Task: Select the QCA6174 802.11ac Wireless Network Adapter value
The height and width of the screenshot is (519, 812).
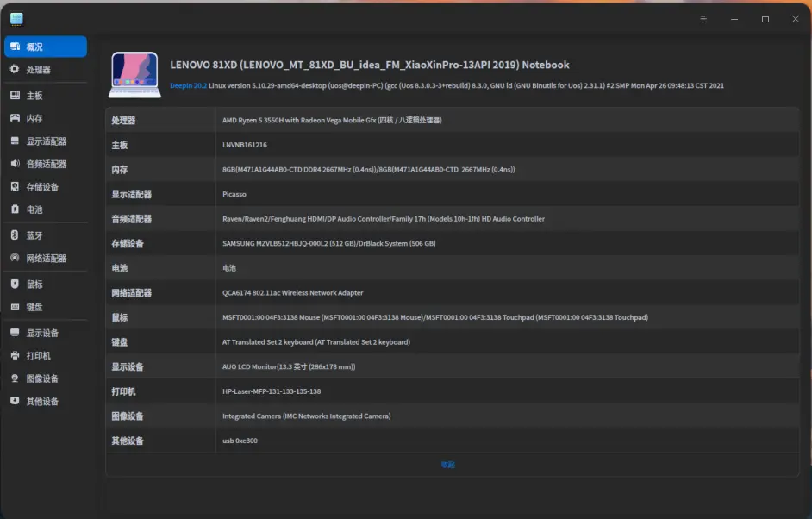Action: (x=292, y=293)
